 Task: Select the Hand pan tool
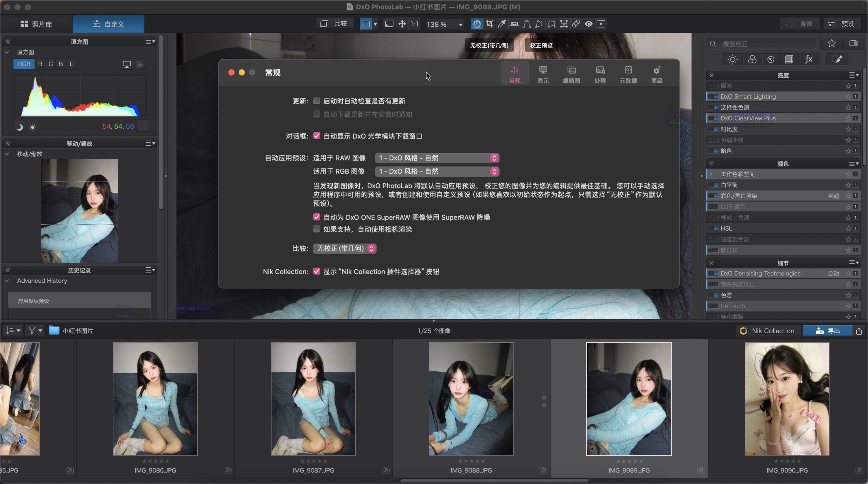click(x=477, y=24)
